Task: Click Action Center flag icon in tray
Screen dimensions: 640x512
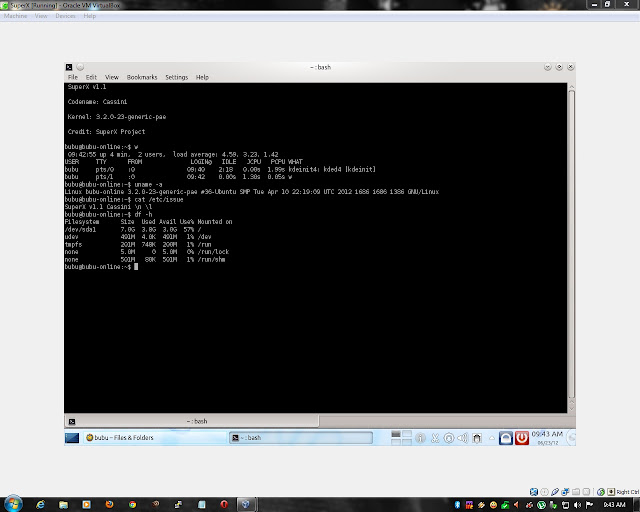Action: click(589, 505)
